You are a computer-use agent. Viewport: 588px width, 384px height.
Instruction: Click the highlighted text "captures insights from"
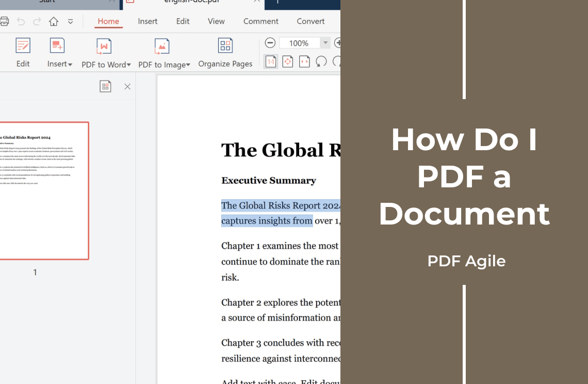[267, 221]
